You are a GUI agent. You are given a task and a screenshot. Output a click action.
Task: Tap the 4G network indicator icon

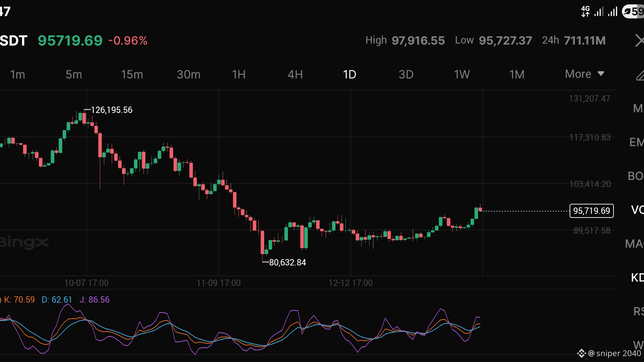click(x=585, y=12)
